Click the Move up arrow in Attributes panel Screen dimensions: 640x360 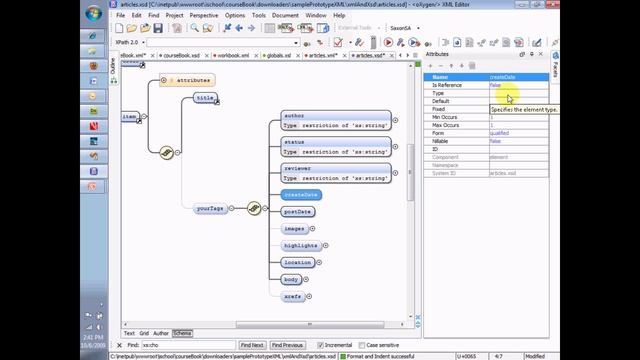(x=451, y=66)
